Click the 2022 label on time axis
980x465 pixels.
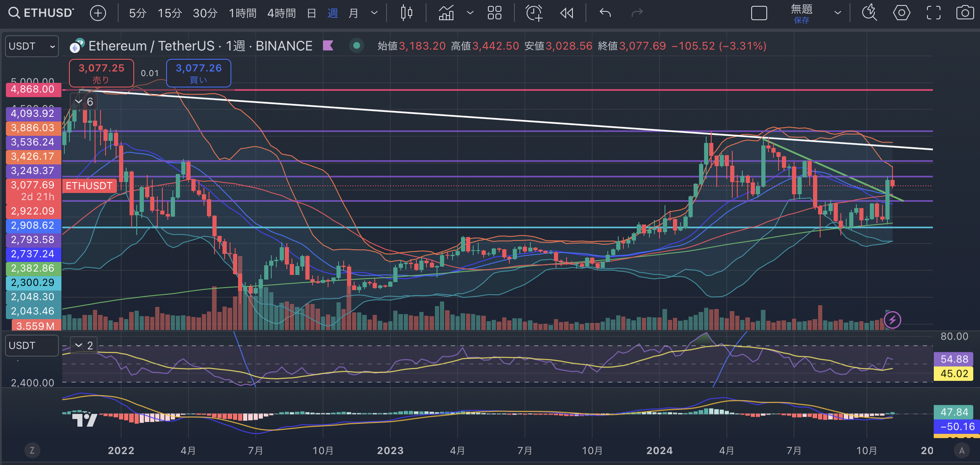coord(121,451)
